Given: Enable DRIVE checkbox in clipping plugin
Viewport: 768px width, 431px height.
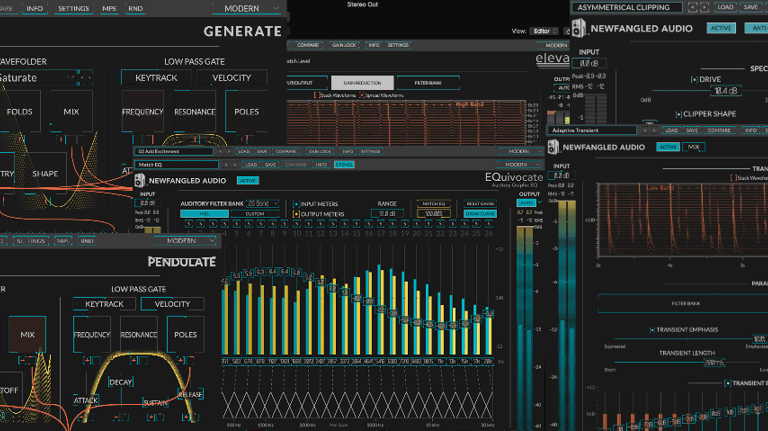Looking at the screenshot, I should click(x=694, y=79).
